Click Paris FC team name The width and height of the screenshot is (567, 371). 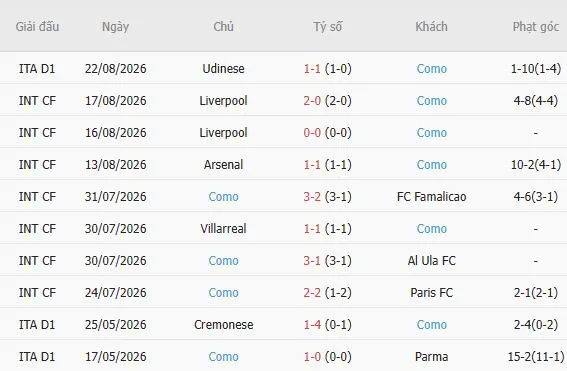431,293
